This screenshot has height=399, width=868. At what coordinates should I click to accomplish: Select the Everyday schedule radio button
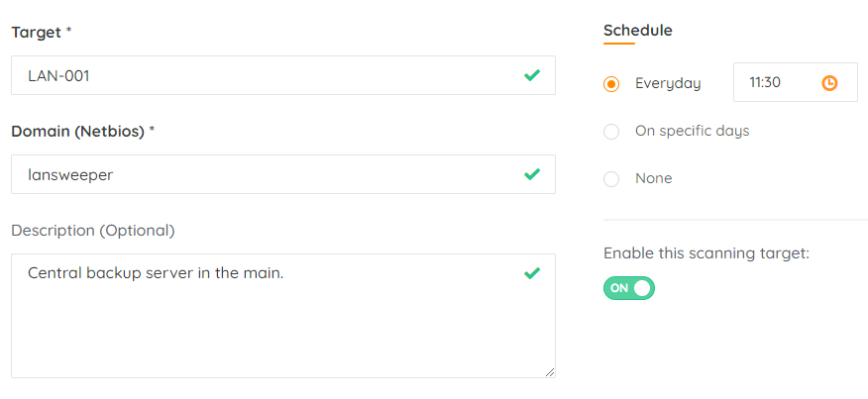click(611, 84)
